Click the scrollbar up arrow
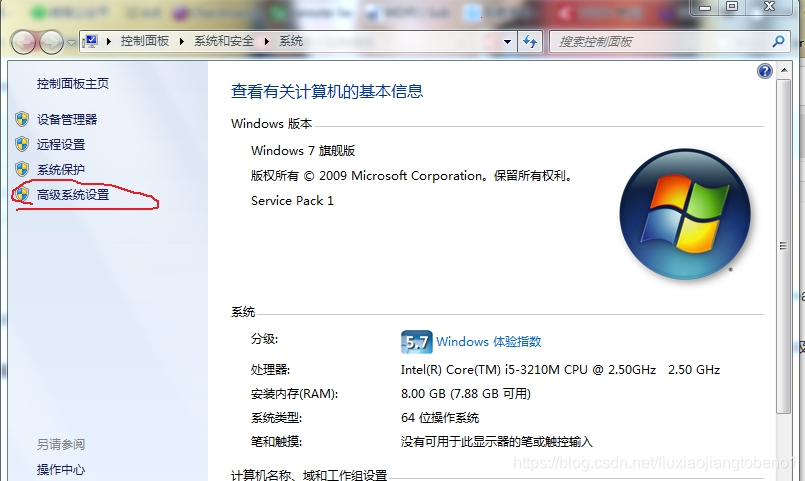This screenshot has width=805, height=481. coord(784,70)
